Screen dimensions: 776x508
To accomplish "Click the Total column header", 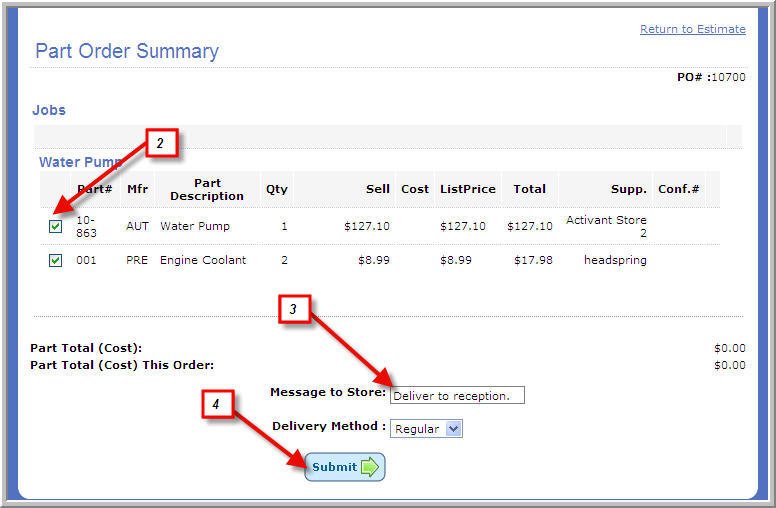I will click(529, 188).
